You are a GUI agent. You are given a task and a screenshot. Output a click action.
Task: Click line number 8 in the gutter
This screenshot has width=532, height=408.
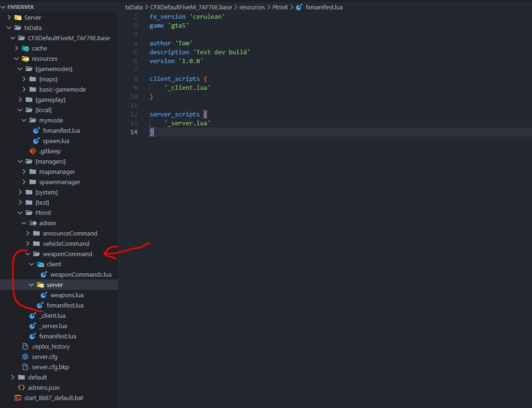[136, 79]
